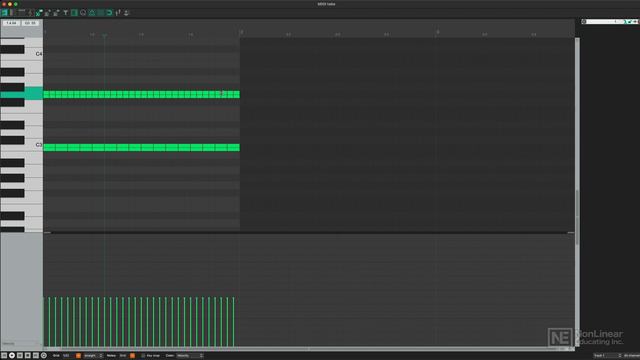Viewport: 640px width, 360px height.
Task: Click the grid-lines icon in the top toolbar
Action: pos(22,13)
